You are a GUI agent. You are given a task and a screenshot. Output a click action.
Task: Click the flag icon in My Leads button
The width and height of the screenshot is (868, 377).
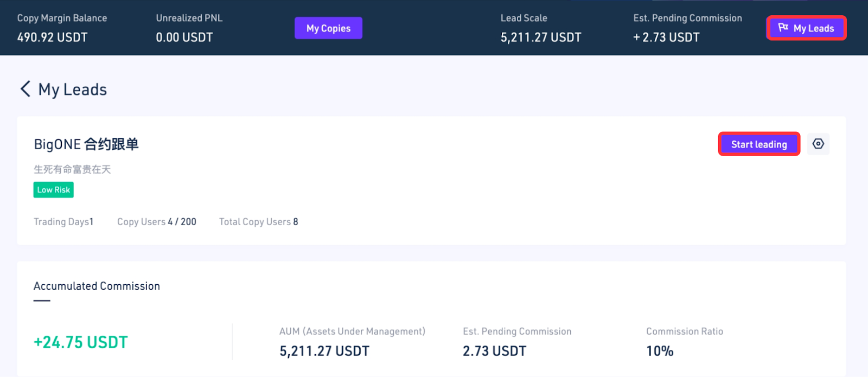coord(783,28)
